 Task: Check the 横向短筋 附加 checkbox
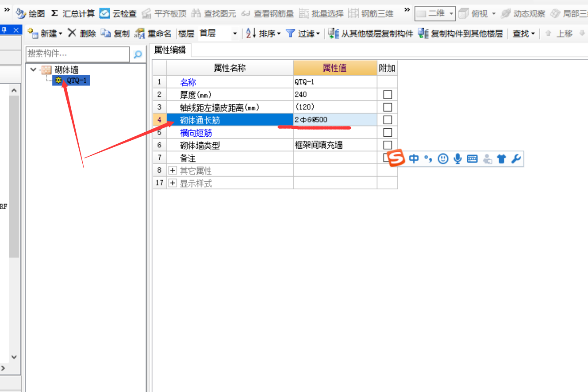tap(388, 133)
